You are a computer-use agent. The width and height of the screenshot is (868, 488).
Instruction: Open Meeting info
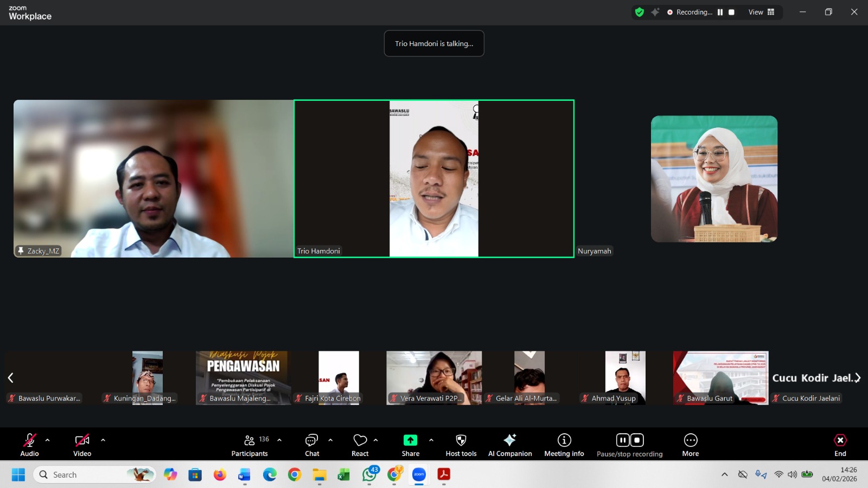point(564,445)
